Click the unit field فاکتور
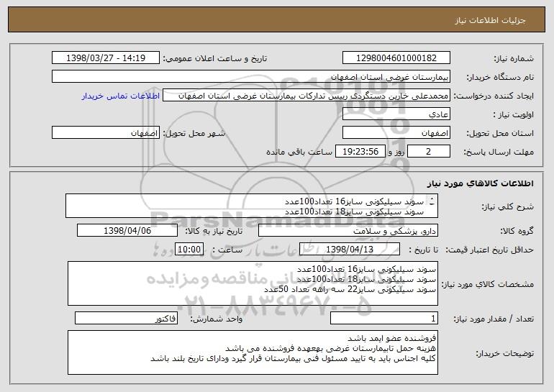The image size is (554, 392). pos(126,318)
